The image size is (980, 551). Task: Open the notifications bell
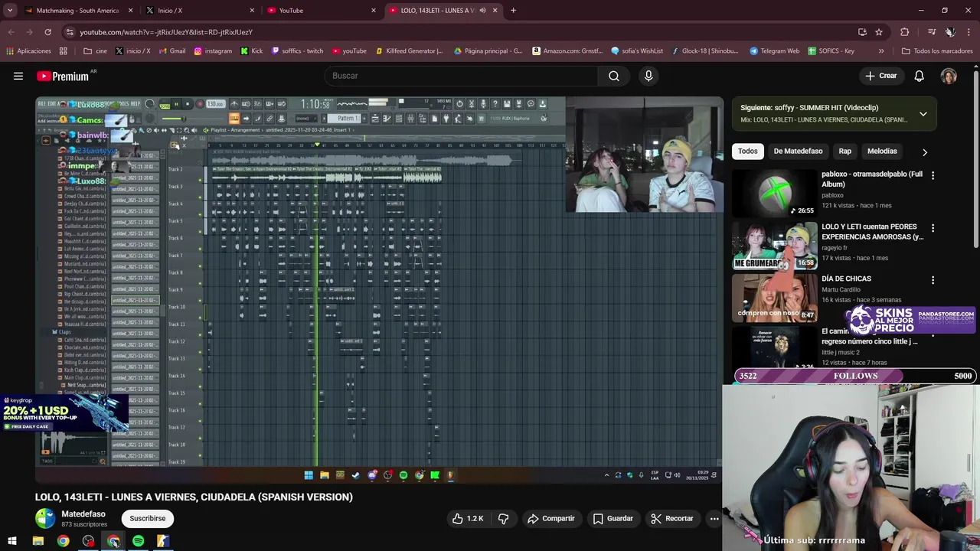[x=919, y=76]
